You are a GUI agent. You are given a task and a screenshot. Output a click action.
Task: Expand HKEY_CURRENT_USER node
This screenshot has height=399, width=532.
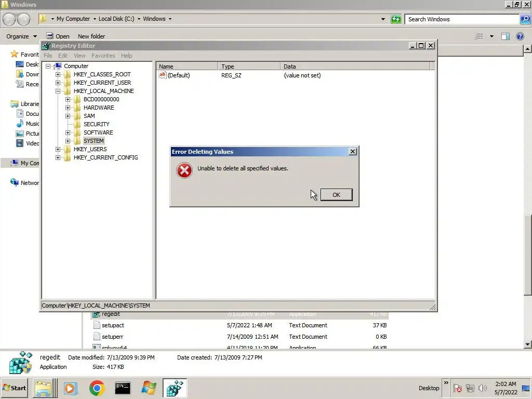tap(58, 83)
